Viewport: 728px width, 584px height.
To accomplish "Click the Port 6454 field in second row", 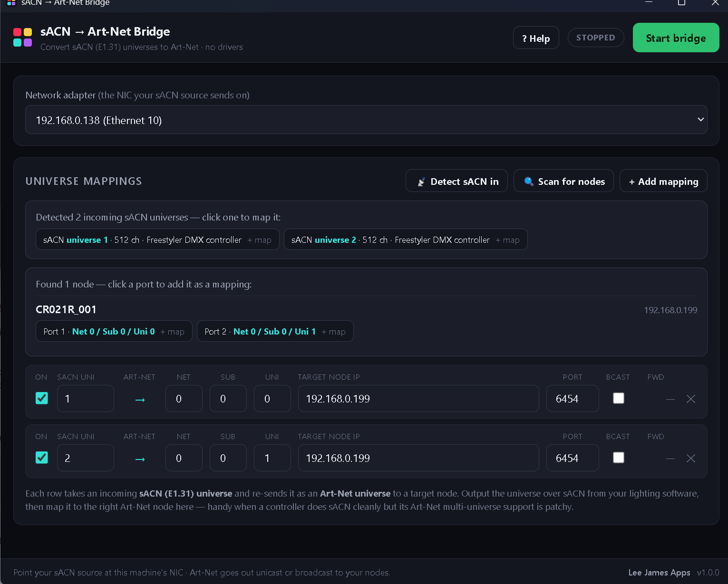I will click(x=573, y=458).
